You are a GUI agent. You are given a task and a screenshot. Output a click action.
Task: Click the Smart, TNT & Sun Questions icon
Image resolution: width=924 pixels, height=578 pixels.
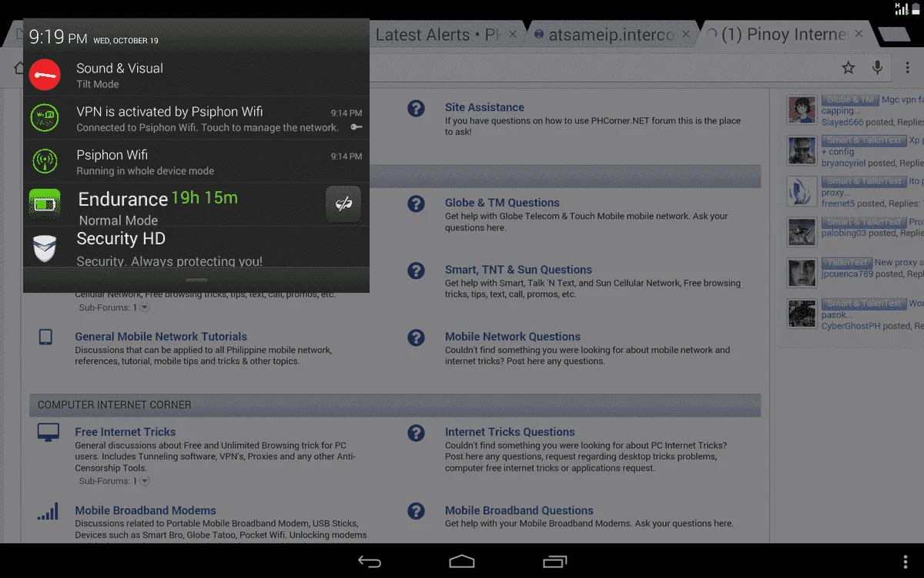click(x=416, y=271)
